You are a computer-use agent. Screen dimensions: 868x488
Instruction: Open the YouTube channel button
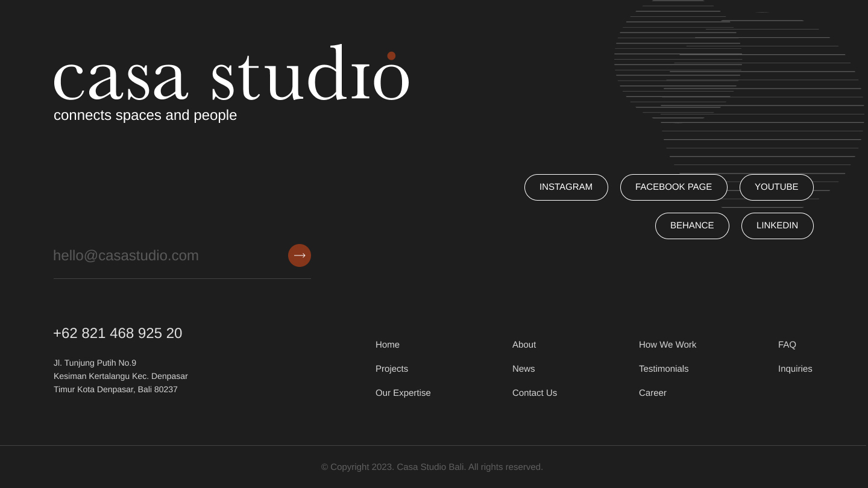click(x=776, y=187)
